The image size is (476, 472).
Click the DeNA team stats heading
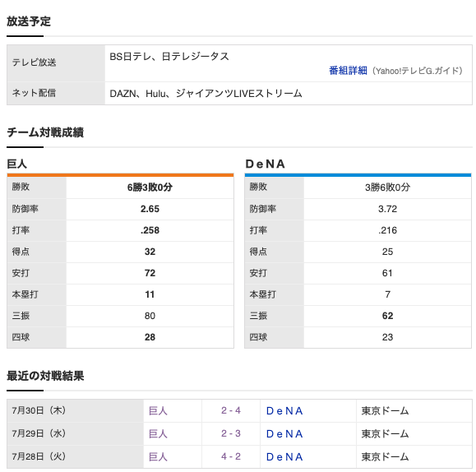coord(266,164)
